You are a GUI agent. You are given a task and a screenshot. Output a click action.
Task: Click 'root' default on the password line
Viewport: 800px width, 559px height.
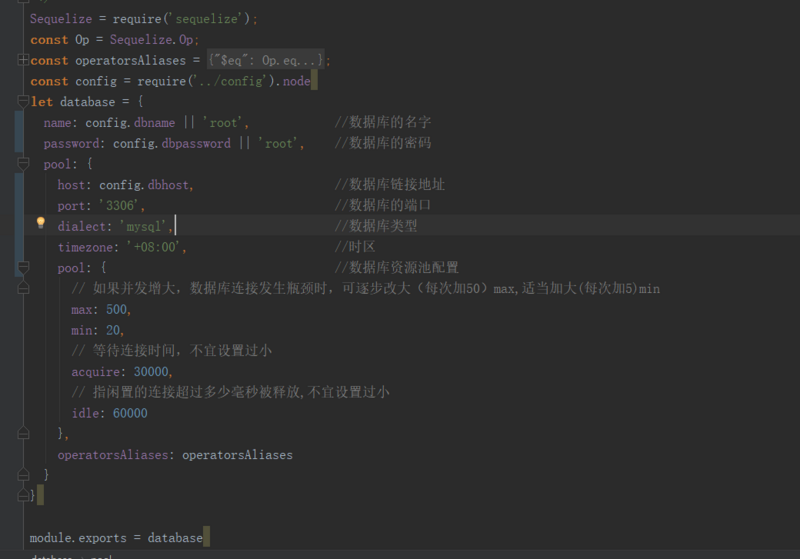pyautogui.click(x=279, y=144)
